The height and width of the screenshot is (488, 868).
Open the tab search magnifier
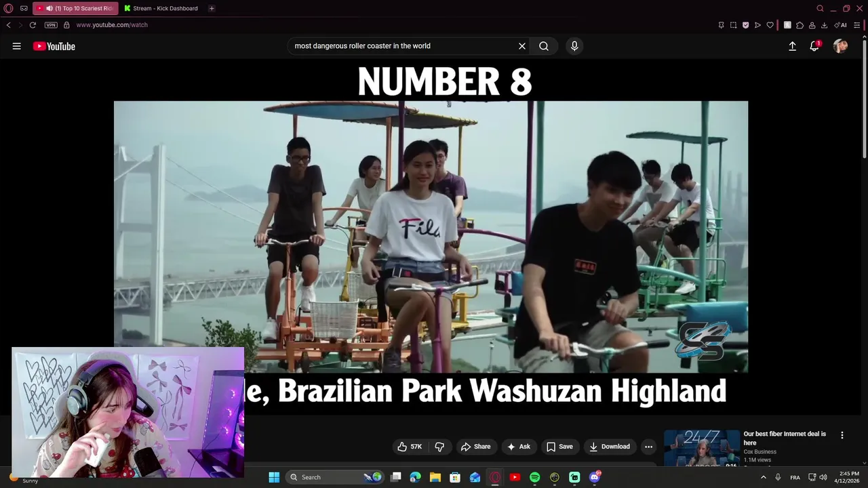tap(820, 8)
